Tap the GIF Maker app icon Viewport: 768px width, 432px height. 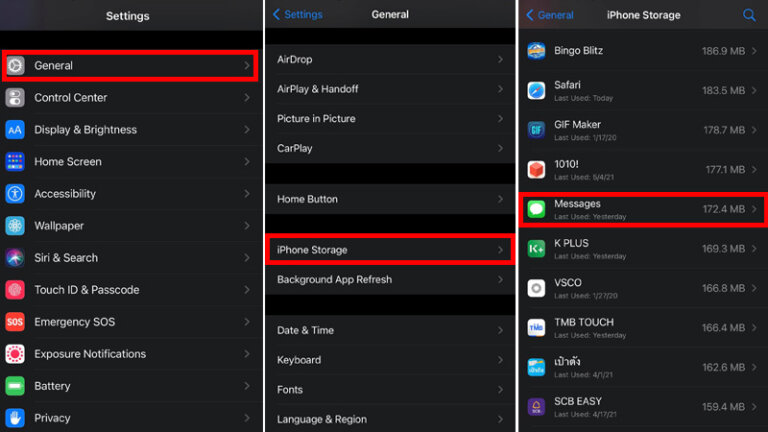coord(536,130)
